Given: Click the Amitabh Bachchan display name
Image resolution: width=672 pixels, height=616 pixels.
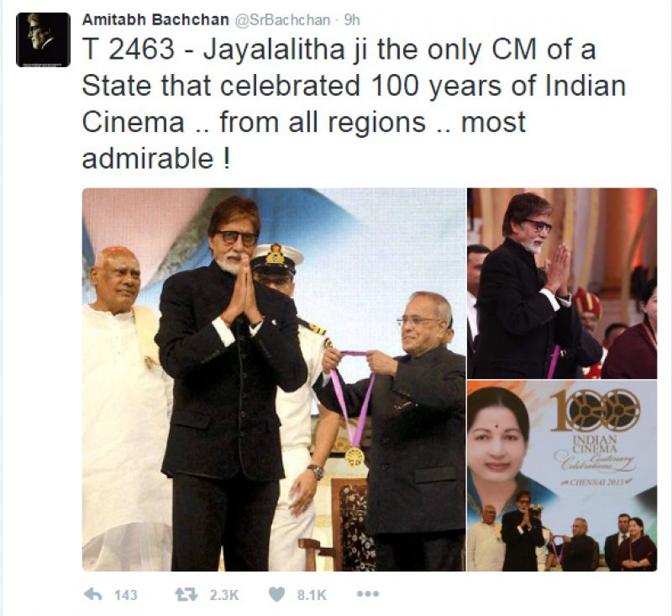Looking at the screenshot, I should pos(155,19).
